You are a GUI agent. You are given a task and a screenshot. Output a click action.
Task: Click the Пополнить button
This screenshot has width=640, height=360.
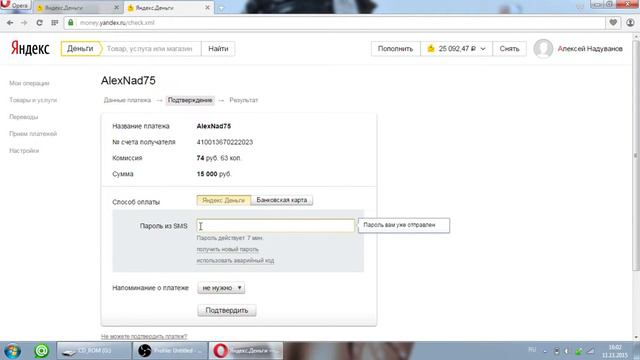click(395, 49)
